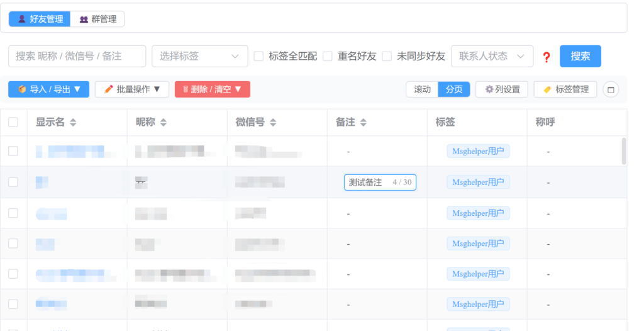Expand the 联系人状态 dropdown
The image size is (644, 331).
[492, 56]
